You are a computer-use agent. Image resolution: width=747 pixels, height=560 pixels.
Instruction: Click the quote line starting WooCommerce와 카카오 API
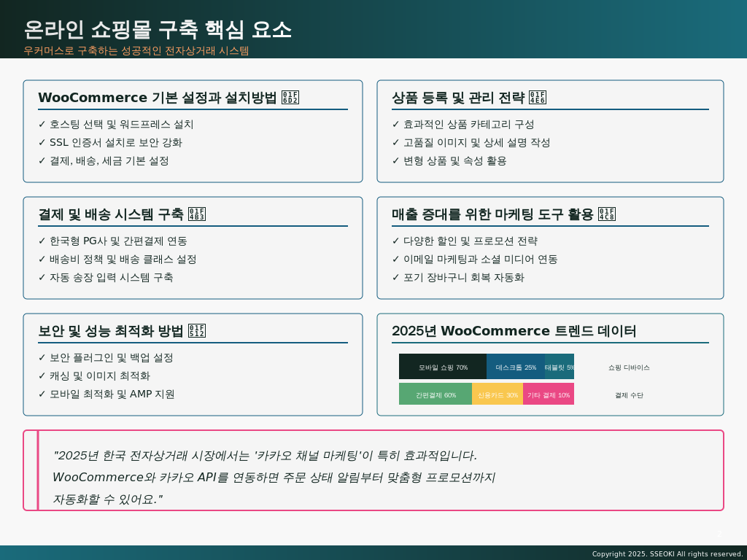274,477
